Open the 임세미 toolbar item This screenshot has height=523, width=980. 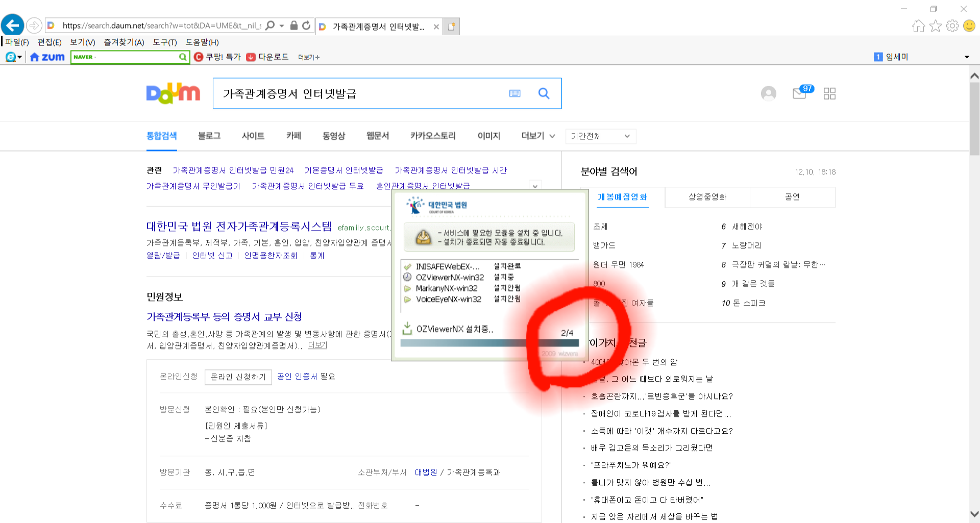coord(891,57)
